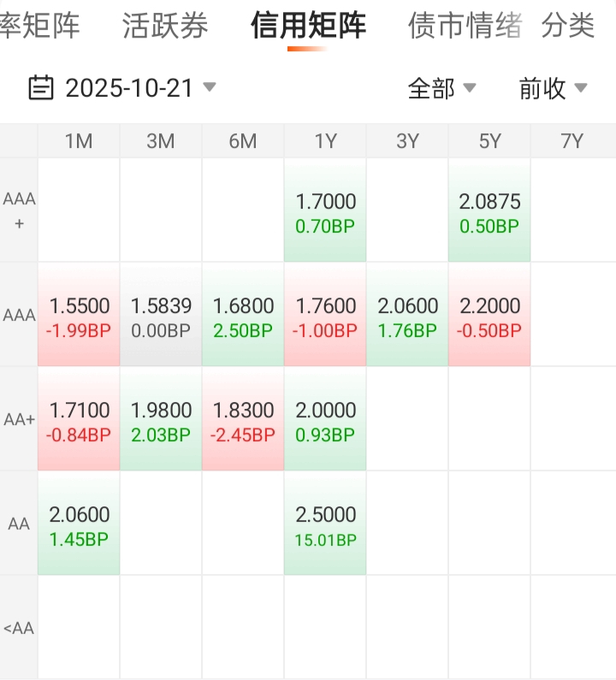Click the AAA 6M cell at 1.6800
The width and height of the screenshot is (616, 680).
pyautogui.click(x=243, y=317)
